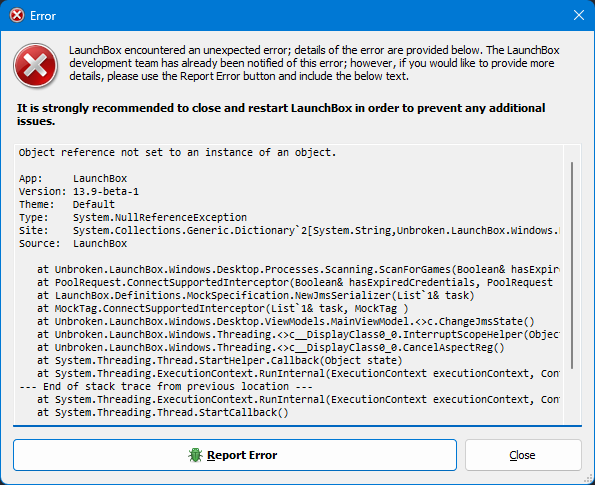Screen dimensions: 595x485
Task: Click the PoolRequest.ConnectSupportedInterceptor stack line
Action: 295,282
